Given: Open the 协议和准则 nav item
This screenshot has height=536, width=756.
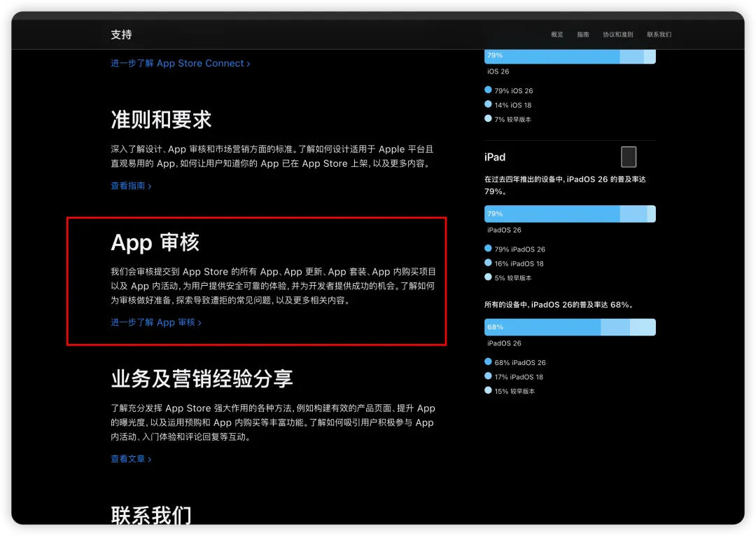Looking at the screenshot, I should 617,35.
